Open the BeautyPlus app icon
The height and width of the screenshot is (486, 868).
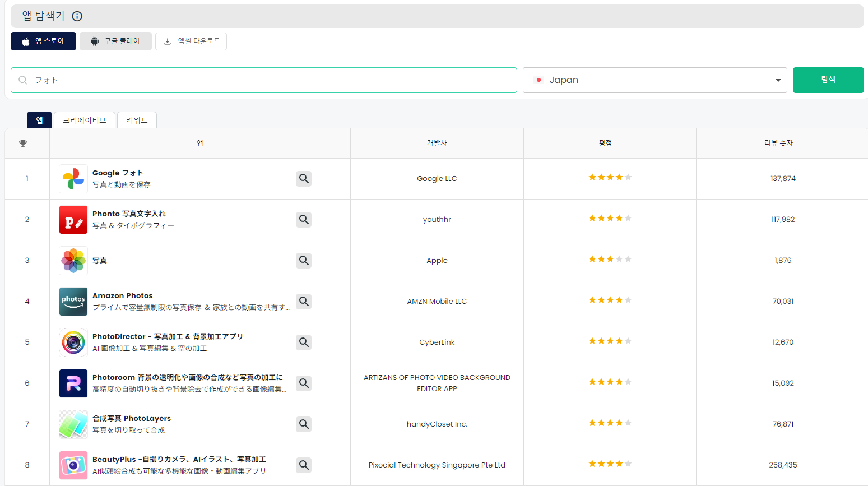point(73,465)
